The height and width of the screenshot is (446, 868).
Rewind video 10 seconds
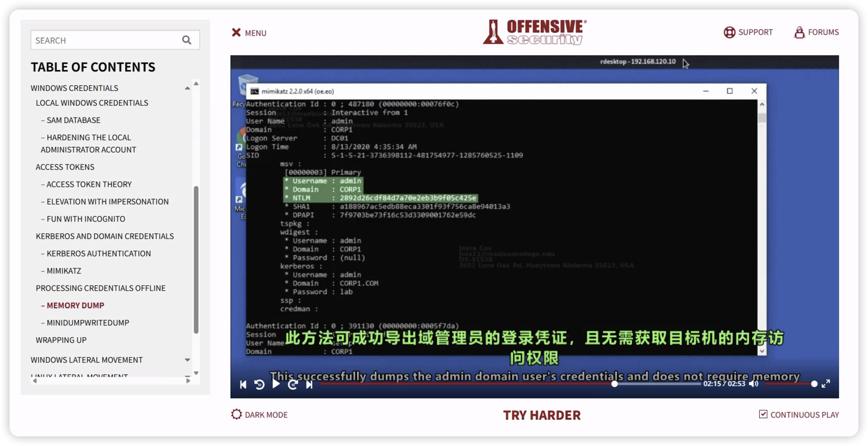pyautogui.click(x=259, y=384)
